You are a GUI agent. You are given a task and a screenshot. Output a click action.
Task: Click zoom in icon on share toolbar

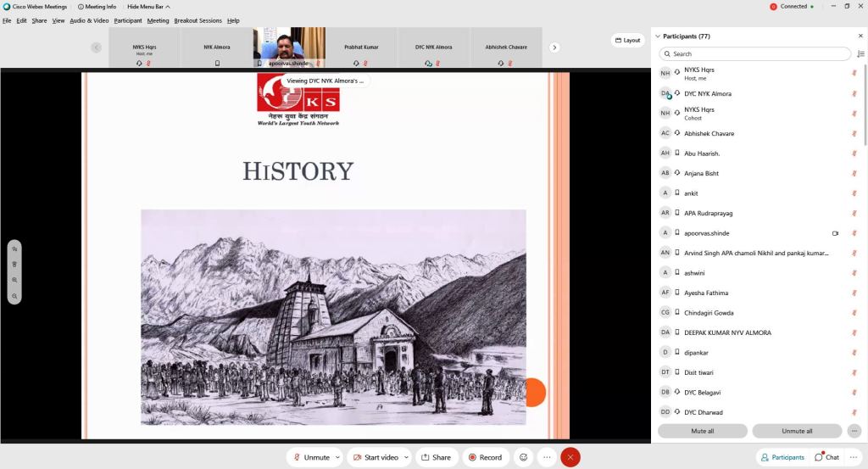coord(14,280)
